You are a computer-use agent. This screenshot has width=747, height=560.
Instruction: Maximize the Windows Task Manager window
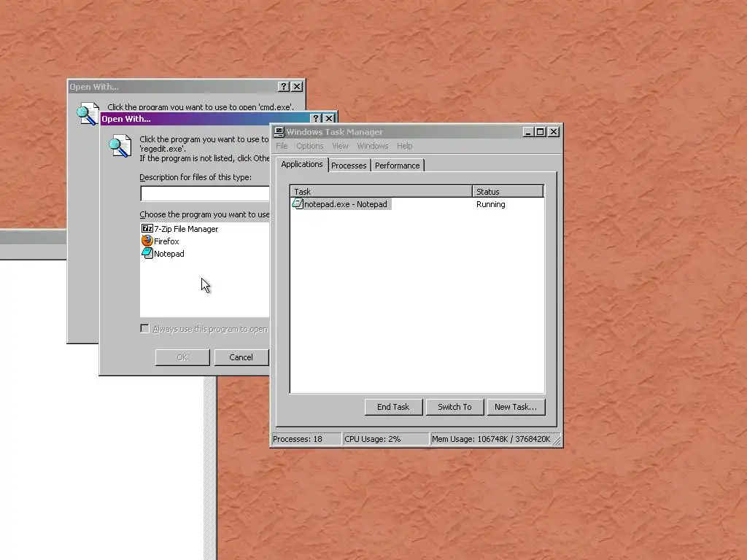(x=541, y=132)
